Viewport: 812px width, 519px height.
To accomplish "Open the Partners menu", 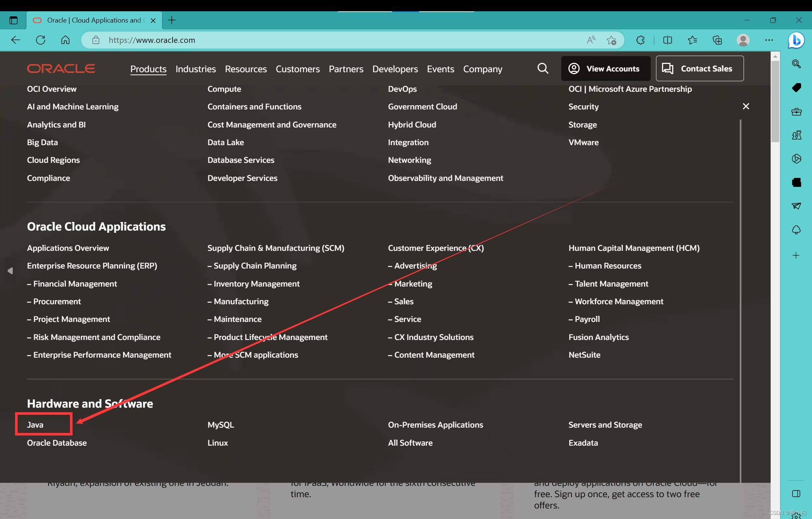I will [x=346, y=69].
